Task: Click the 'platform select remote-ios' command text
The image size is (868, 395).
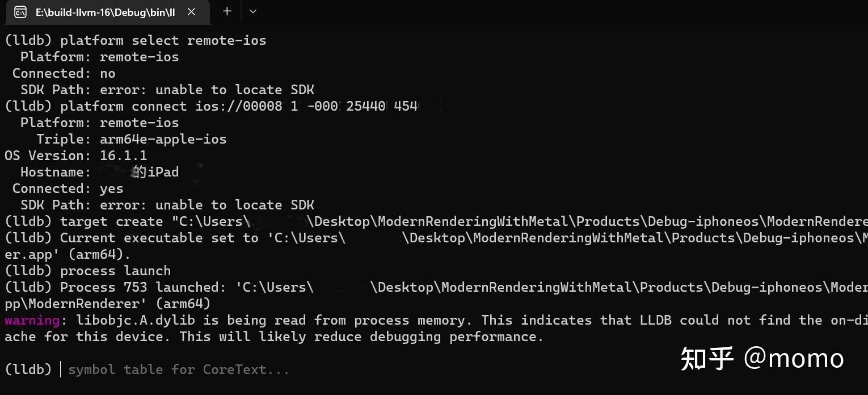Action: (163, 40)
